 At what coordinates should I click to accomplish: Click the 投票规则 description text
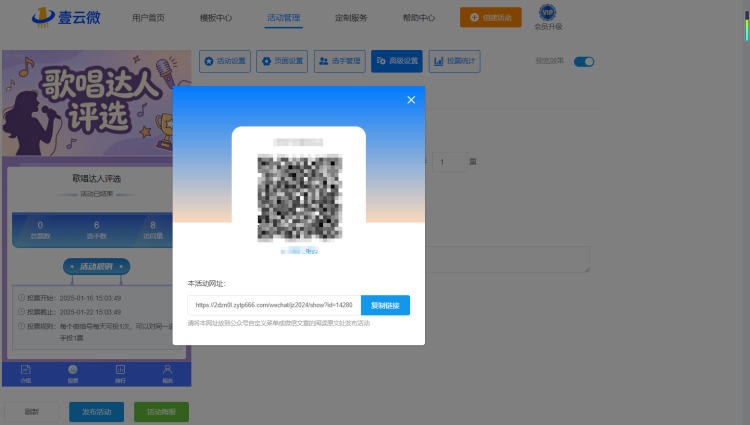coord(96,332)
